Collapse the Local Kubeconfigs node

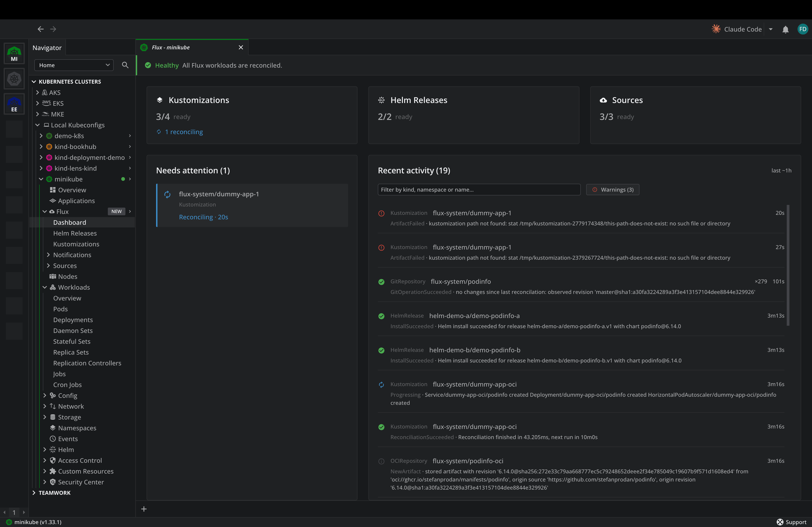click(37, 125)
